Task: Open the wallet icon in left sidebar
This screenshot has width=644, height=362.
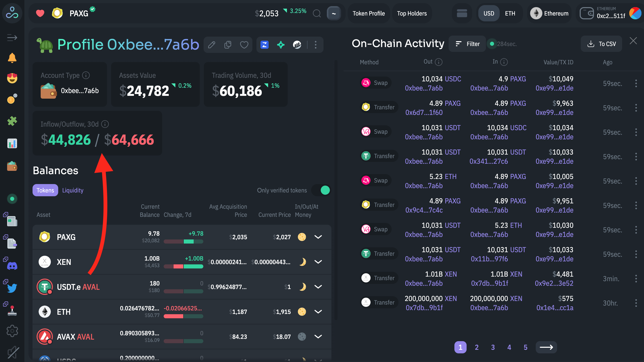Action: tap(12, 166)
